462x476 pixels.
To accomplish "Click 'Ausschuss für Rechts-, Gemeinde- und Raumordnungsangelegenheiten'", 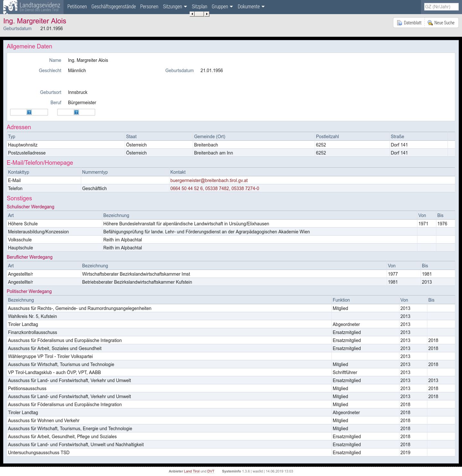I will click(80, 308).
